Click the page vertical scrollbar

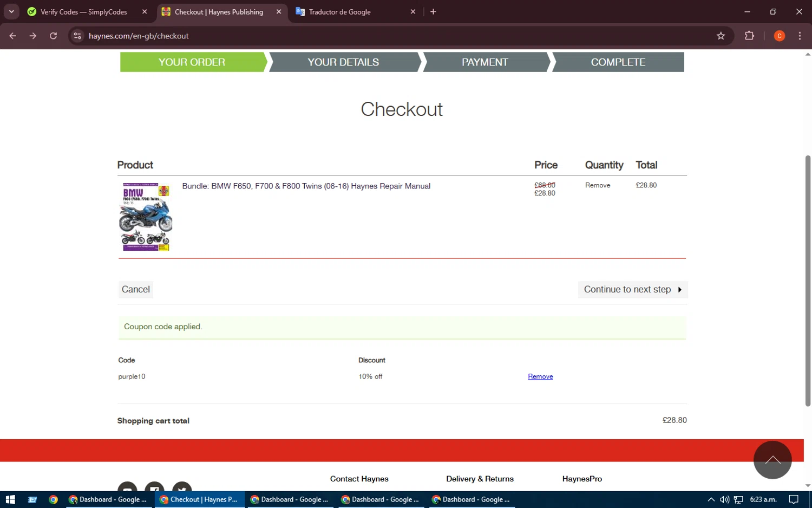click(x=808, y=281)
